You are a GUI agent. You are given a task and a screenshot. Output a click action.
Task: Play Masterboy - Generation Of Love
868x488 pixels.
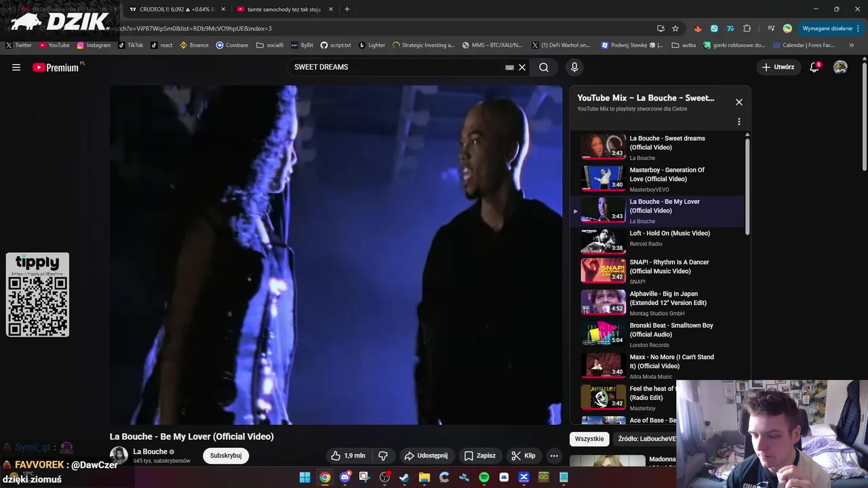pos(658,179)
